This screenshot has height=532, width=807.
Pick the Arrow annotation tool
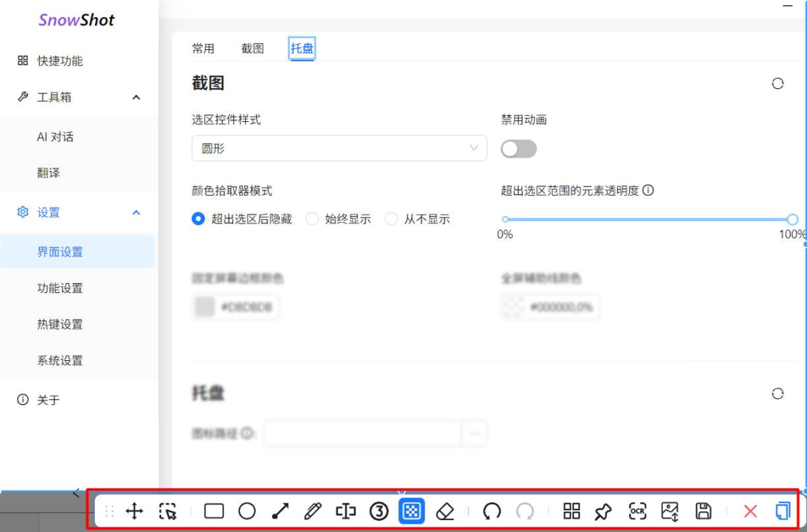(280, 511)
